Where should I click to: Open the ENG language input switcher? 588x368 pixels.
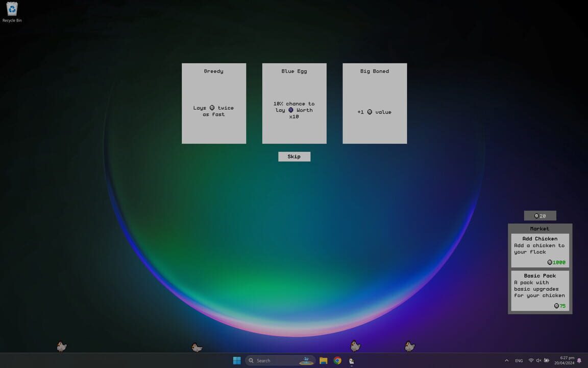519,361
